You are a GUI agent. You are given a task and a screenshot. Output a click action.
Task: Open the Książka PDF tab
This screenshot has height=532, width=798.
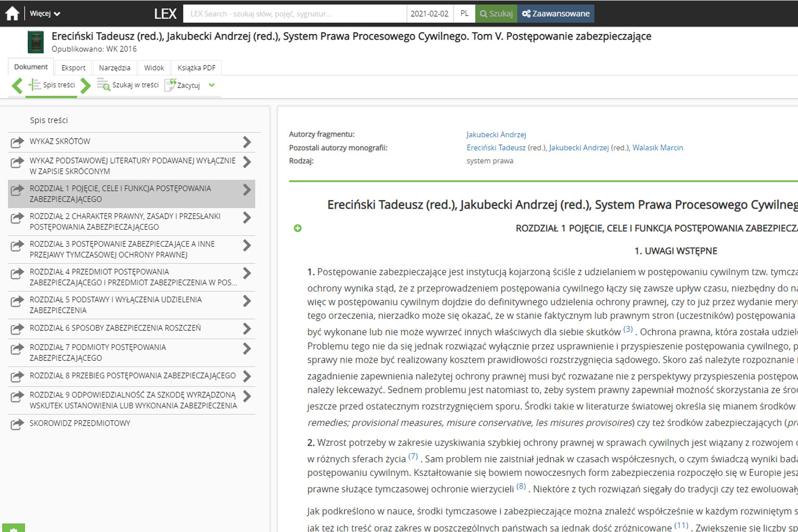(196, 68)
